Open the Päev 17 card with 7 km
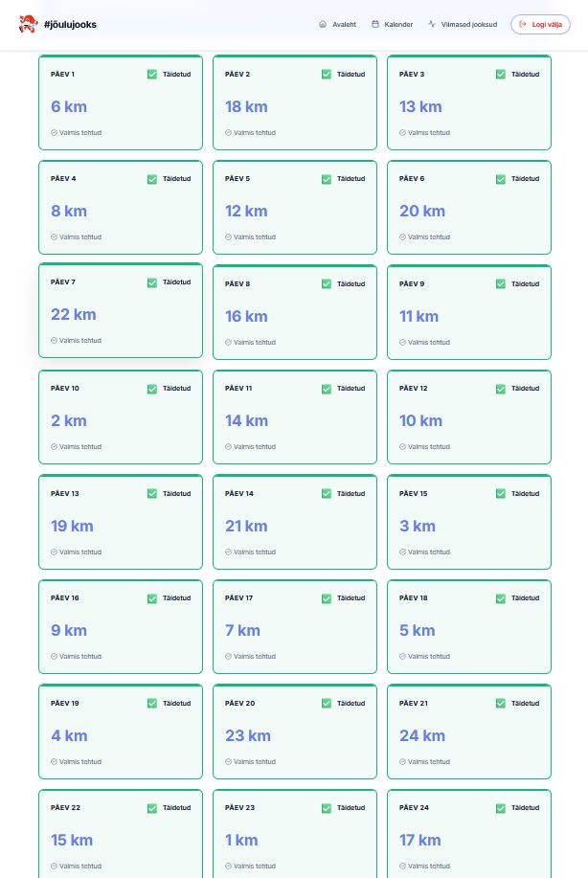Image resolution: width=588 pixels, height=878 pixels. (x=295, y=626)
